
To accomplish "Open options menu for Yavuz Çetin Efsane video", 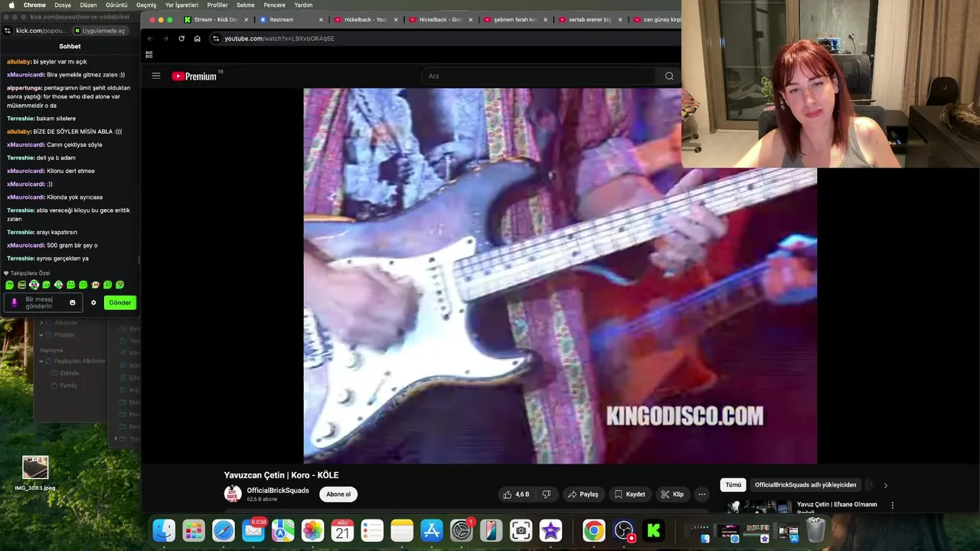I will click(892, 505).
